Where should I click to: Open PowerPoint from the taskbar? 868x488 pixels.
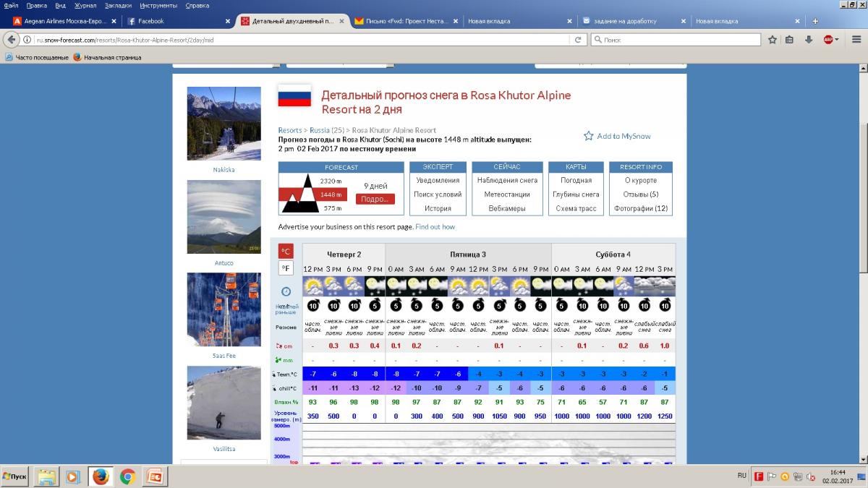point(154,476)
